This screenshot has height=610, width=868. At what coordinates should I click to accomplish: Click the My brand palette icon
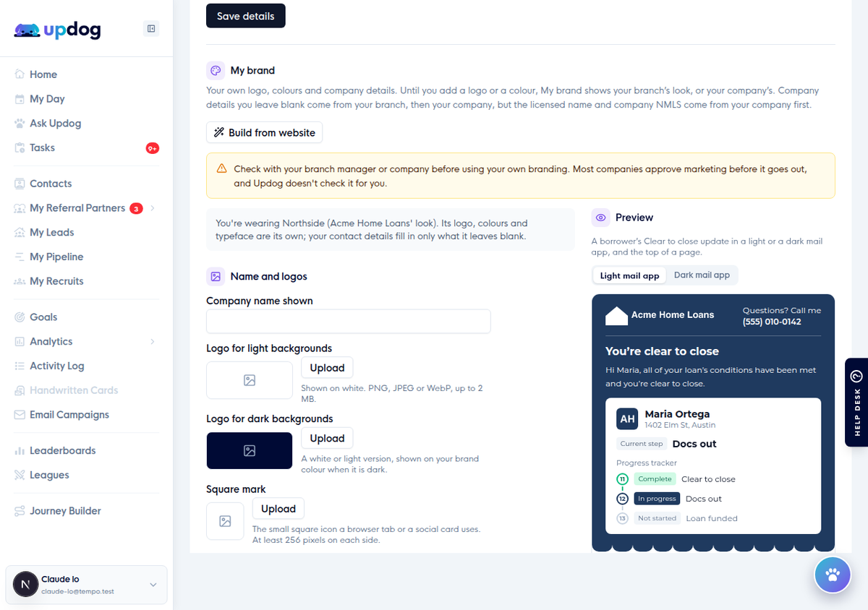(216, 70)
